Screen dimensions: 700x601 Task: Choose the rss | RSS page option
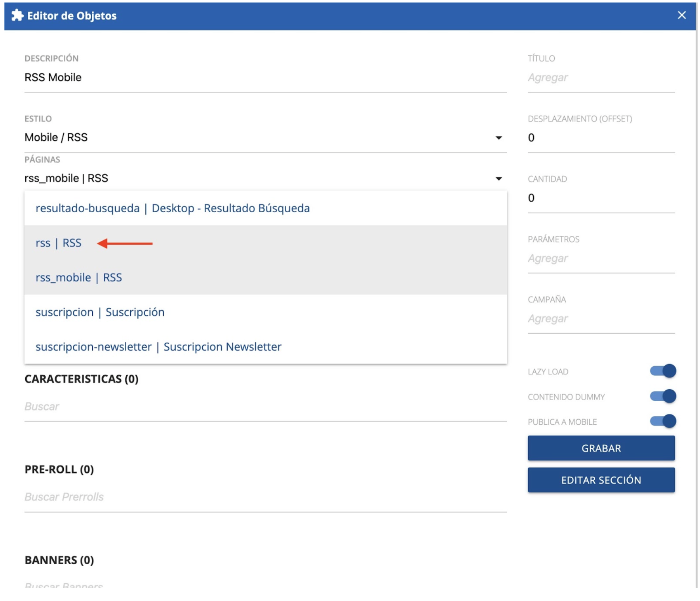coord(266,243)
